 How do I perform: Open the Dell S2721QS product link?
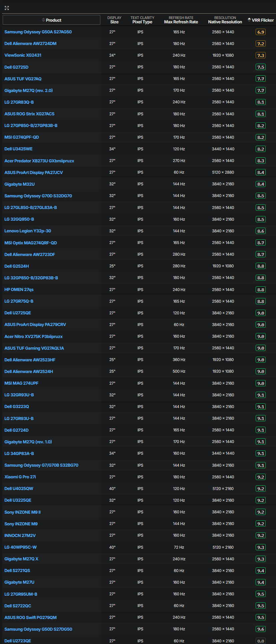pyautogui.click(x=17, y=571)
